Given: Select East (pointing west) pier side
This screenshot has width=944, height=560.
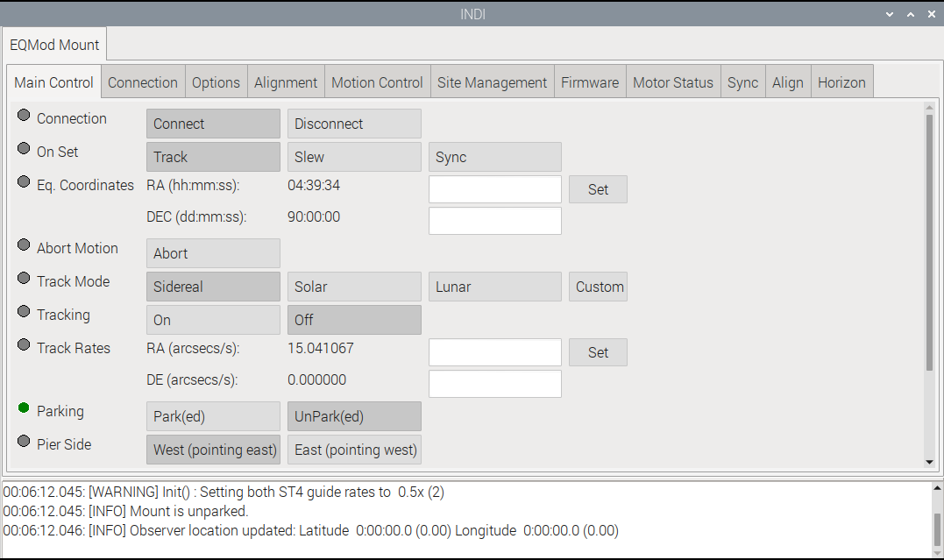Looking at the screenshot, I should click(354, 449).
